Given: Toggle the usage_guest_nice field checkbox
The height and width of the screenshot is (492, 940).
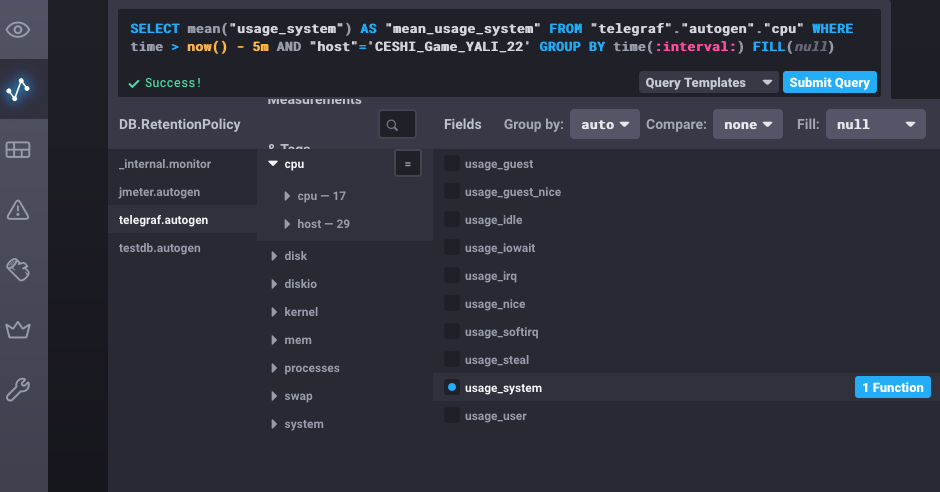Looking at the screenshot, I should pyautogui.click(x=451, y=191).
